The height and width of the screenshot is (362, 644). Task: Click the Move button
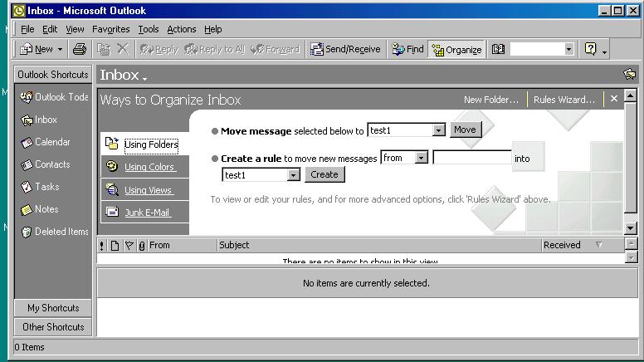click(466, 130)
